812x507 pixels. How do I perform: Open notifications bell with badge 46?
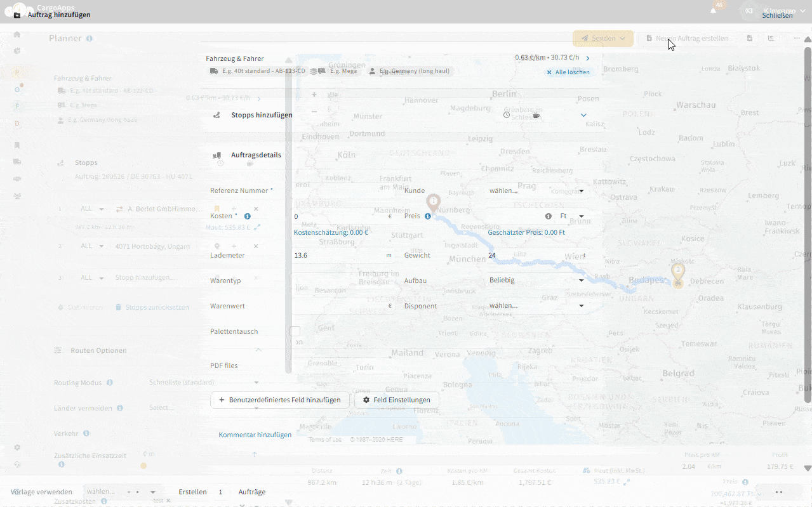(714, 10)
